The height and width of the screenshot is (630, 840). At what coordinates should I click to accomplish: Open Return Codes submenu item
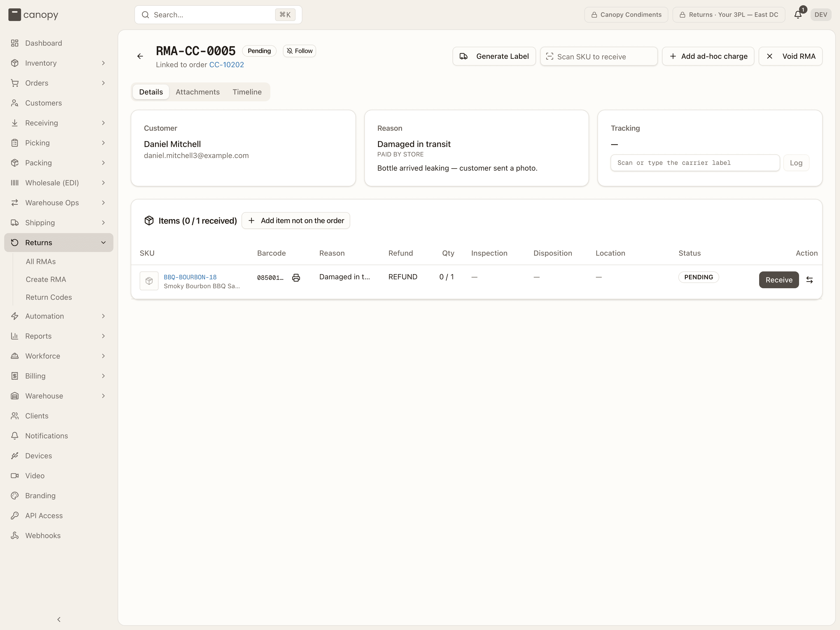[49, 297]
